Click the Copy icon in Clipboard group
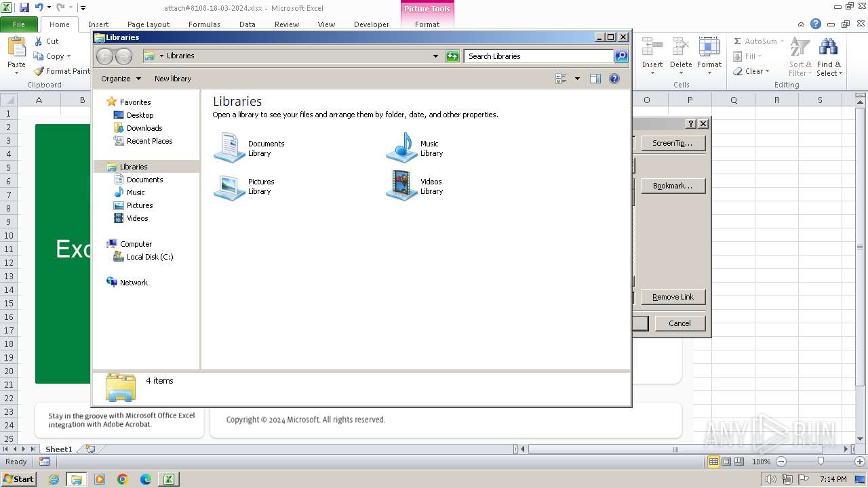 click(39, 56)
